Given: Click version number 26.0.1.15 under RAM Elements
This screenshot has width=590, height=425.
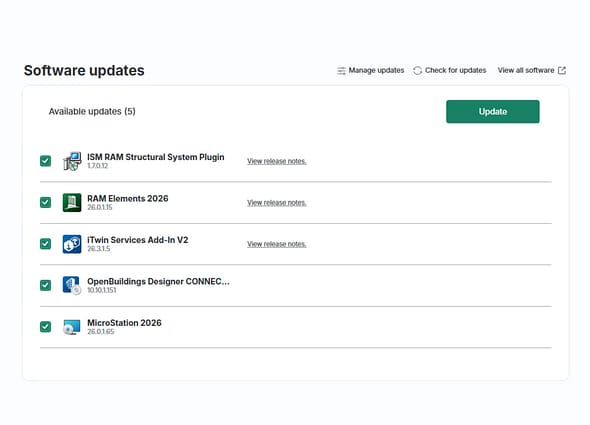Looking at the screenshot, I should point(100,207).
